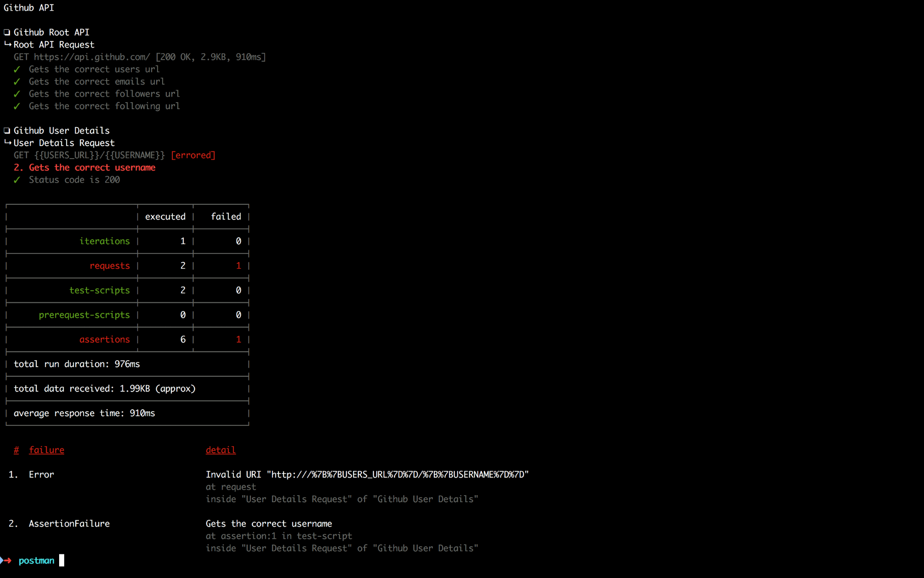Viewport: 924px width, 578px height.
Task: Click the "test-scripts" row label
Action: pyautogui.click(x=99, y=290)
